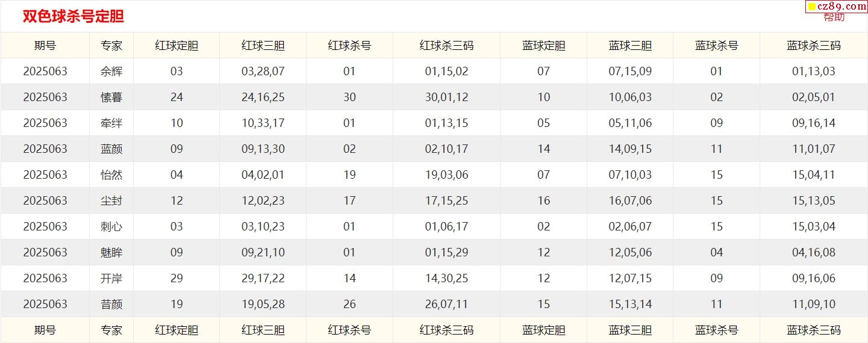Click blue kill codes 01,13,03

(x=814, y=71)
